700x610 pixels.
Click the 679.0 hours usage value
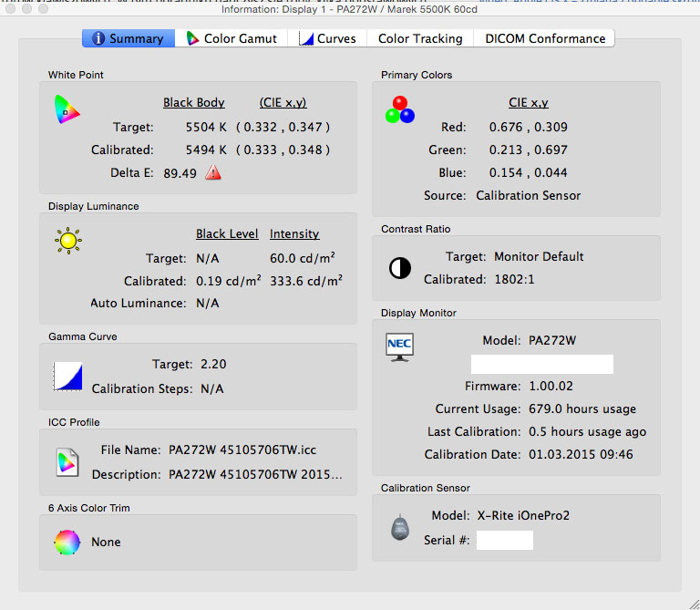pos(582,408)
